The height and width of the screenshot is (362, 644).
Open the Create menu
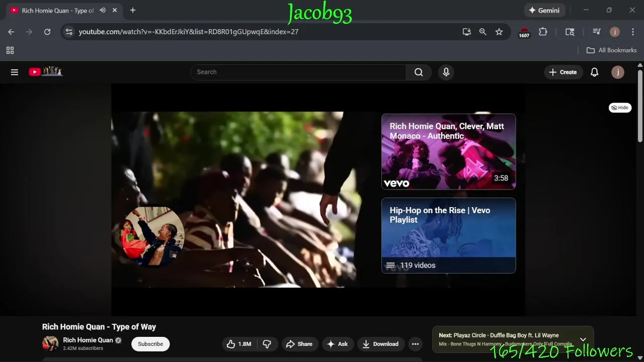pyautogui.click(x=563, y=72)
